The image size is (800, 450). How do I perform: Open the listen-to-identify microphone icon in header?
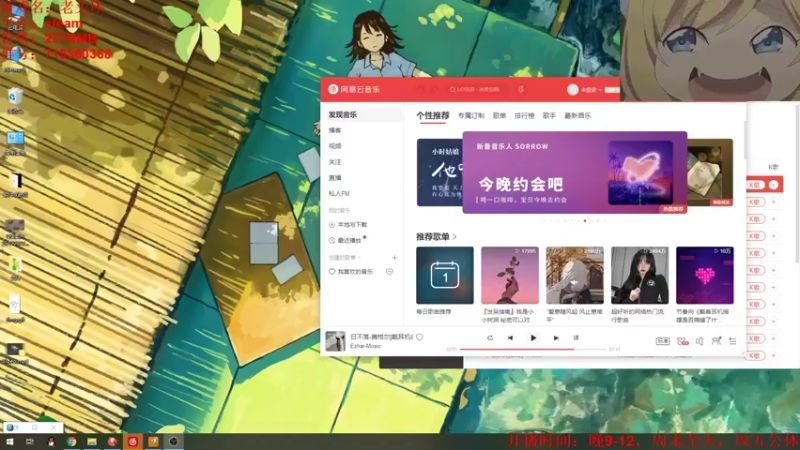pyautogui.click(x=521, y=89)
